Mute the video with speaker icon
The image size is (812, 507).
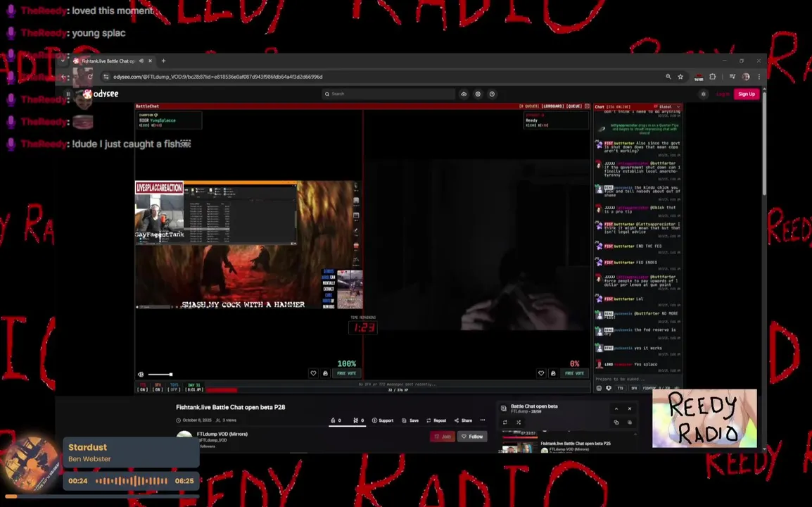141,375
